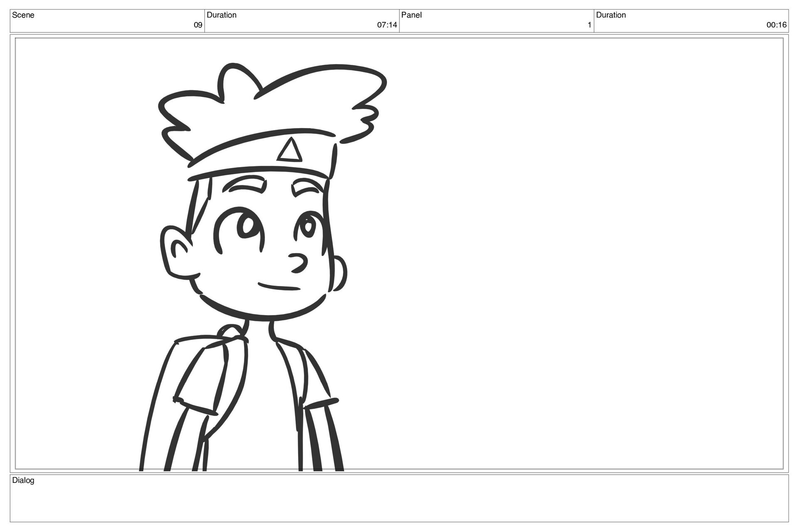
Task: Select the scene number 09
Action: pyautogui.click(x=198, y=25)
